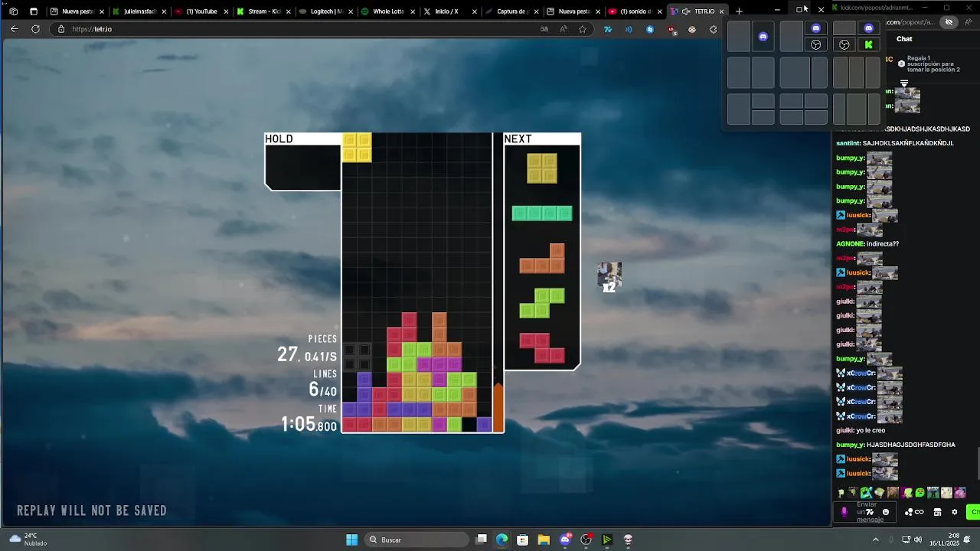Switch to the Inicio / X tab
The width and height of the screenshot is (980, 551).
(x=450, y=11)
